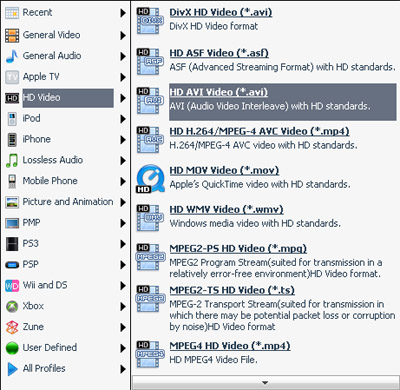Click the All Profiles blue arrow icon

(x=12, y=369)
